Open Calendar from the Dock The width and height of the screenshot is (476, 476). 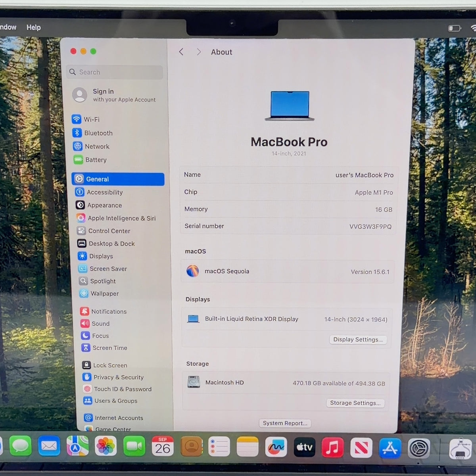[x=163, y=446]
